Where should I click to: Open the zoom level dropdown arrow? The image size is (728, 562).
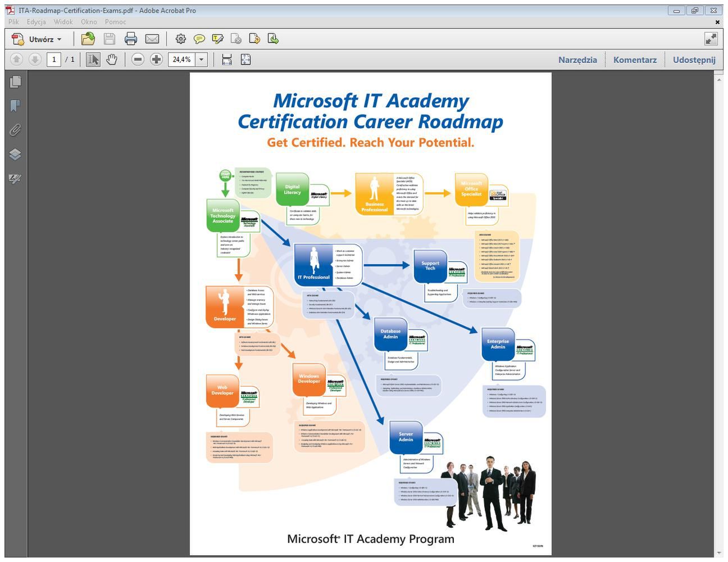(202, 59)
